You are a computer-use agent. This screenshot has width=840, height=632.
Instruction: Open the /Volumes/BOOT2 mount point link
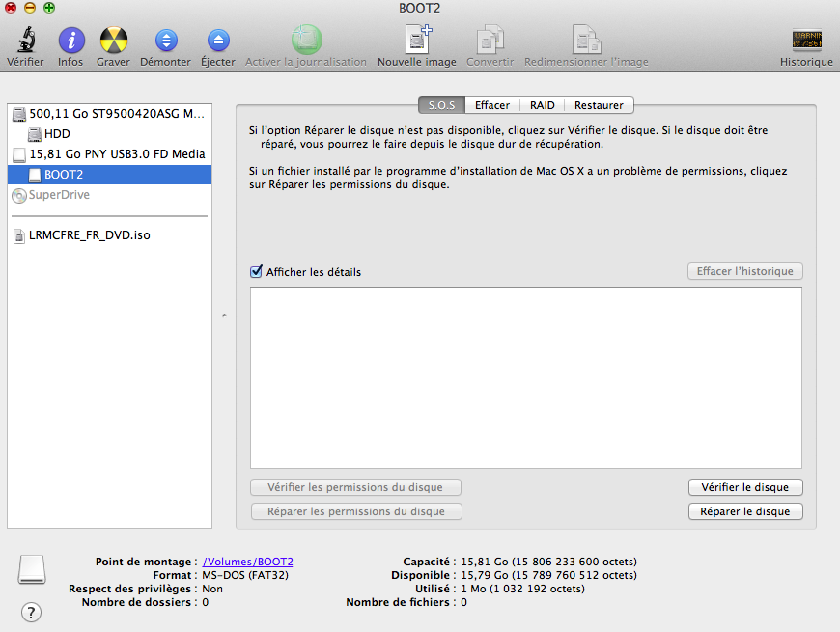point(248,562)
